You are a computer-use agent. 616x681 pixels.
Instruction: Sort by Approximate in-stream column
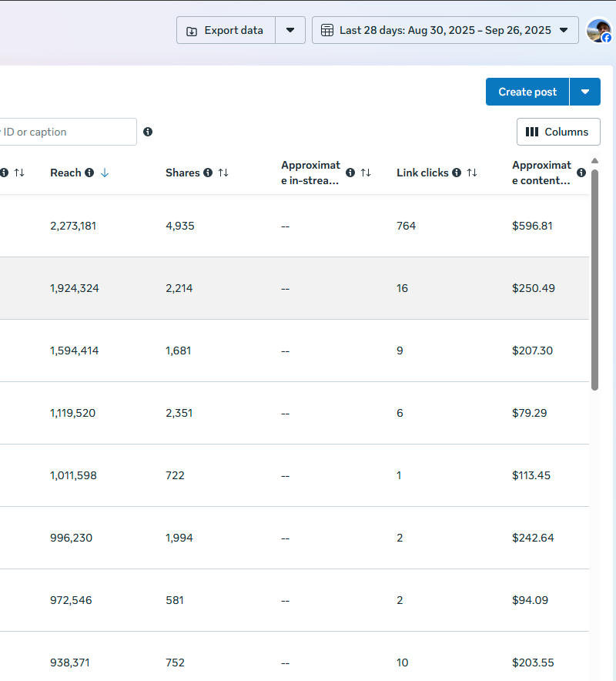click(366, 173)
